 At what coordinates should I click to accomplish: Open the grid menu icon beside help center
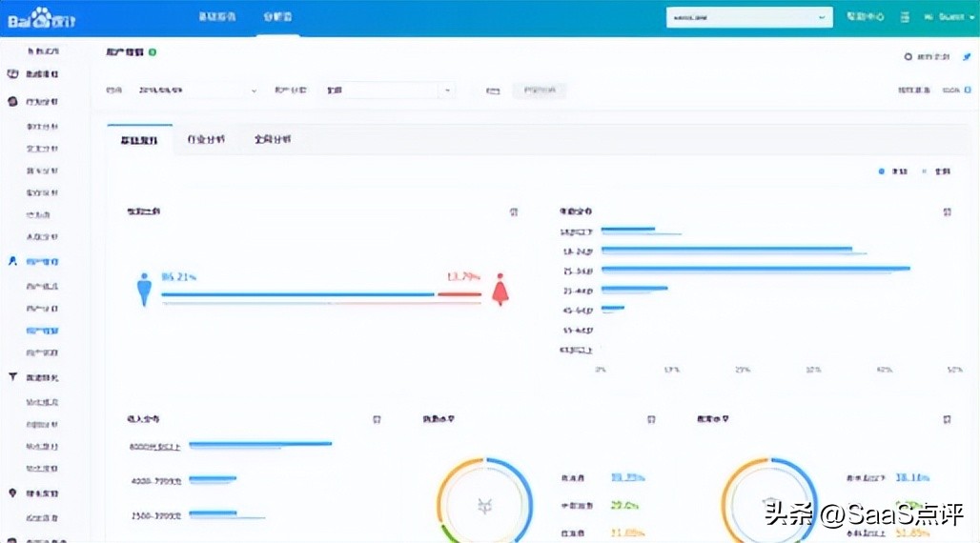(905, 17)
